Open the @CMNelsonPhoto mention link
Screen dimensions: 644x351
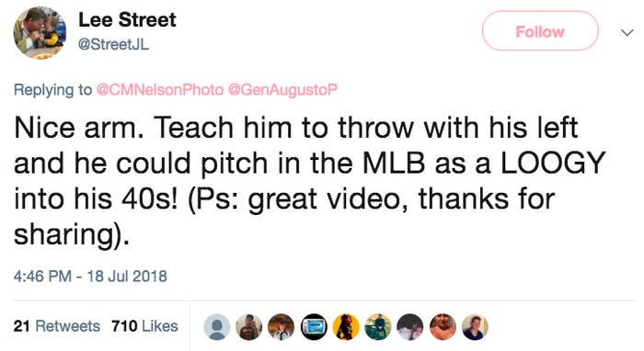point(160,89)
